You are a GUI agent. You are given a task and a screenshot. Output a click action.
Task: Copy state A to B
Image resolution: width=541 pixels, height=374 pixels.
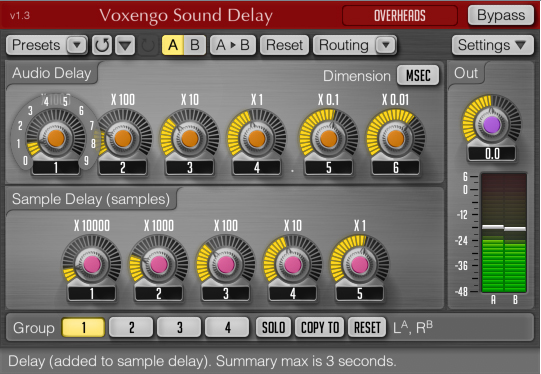point(233,45)
